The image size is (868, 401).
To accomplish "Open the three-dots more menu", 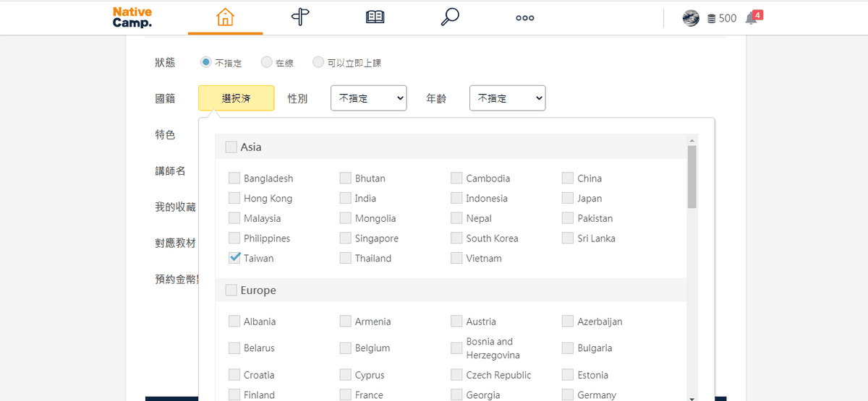I will (524, 18).
